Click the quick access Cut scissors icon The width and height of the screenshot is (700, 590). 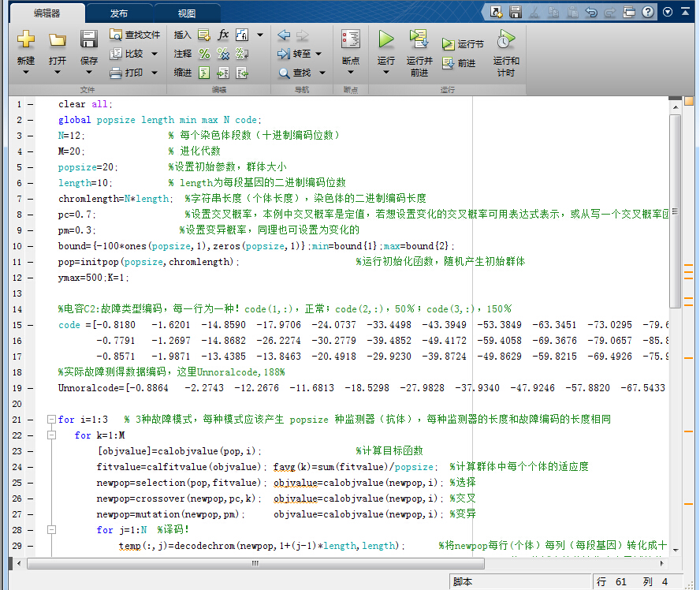(x=534, y=12)
